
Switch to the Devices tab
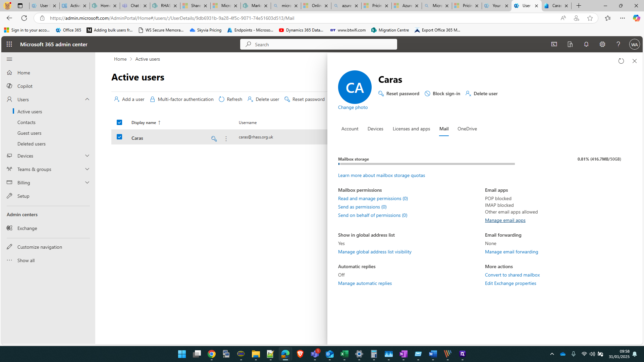pos(375,129)
